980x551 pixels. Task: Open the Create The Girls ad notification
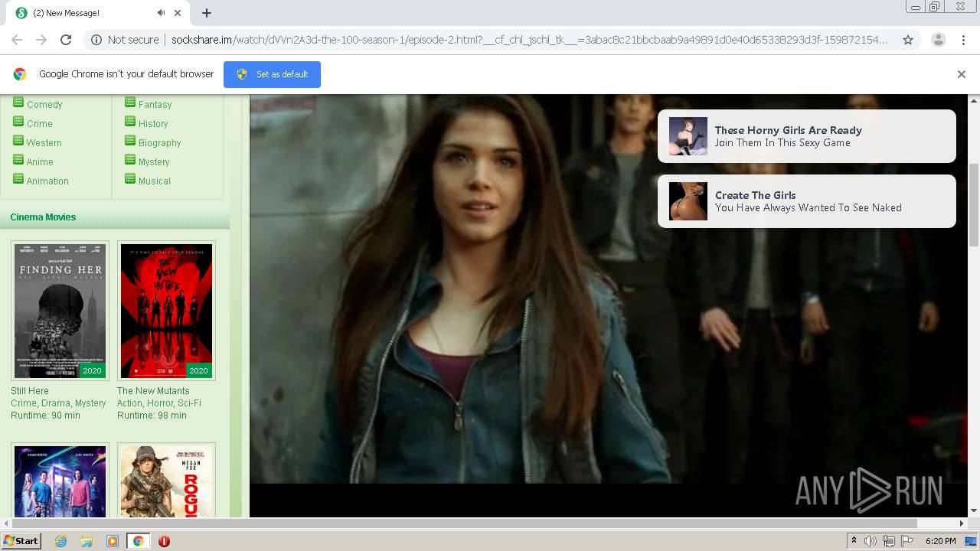click(x=807, y=201)
